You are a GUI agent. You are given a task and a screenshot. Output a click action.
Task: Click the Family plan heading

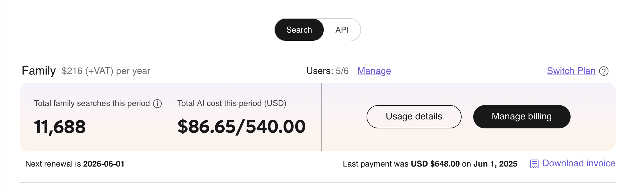click(x=39, y=71)
